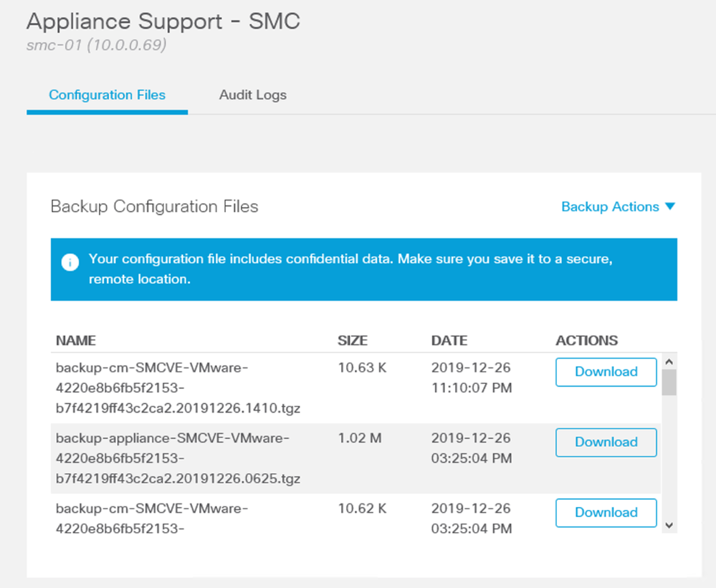Download the 1.02 M backup-appliance file
The image size is (716, 588).
coord(606,442)
